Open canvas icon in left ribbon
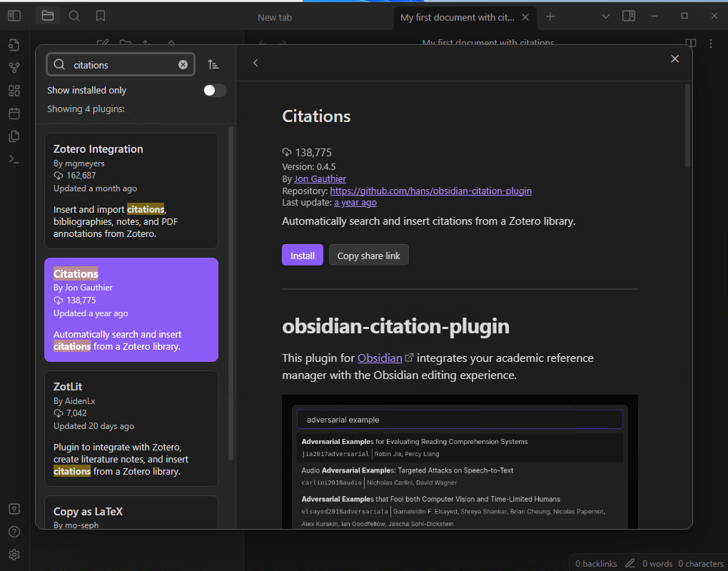This screenshot has height=571, width=728. click(x=14, y=90)
